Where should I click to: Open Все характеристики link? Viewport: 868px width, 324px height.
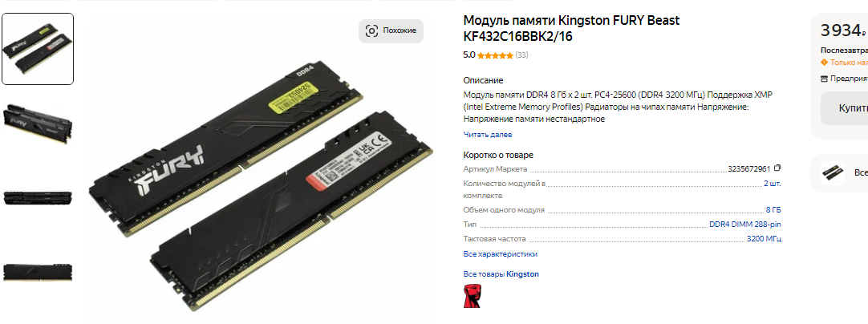501,254
